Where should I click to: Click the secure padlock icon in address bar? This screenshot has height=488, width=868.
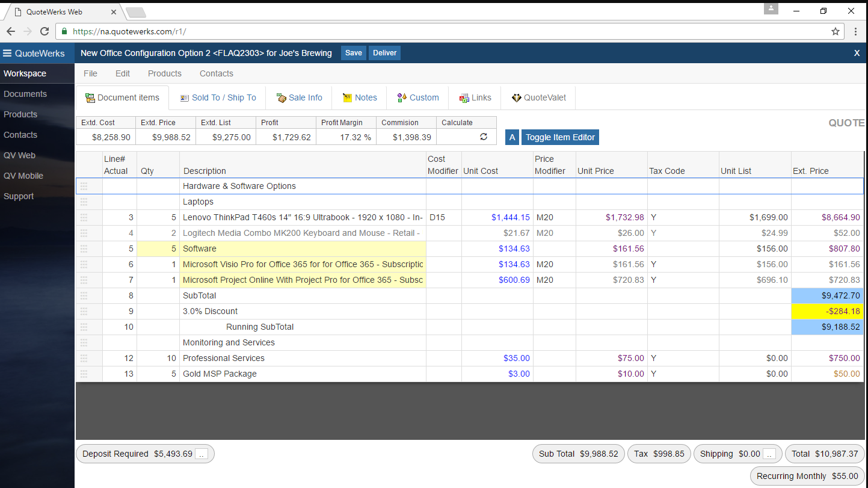(x=64, y=31)
